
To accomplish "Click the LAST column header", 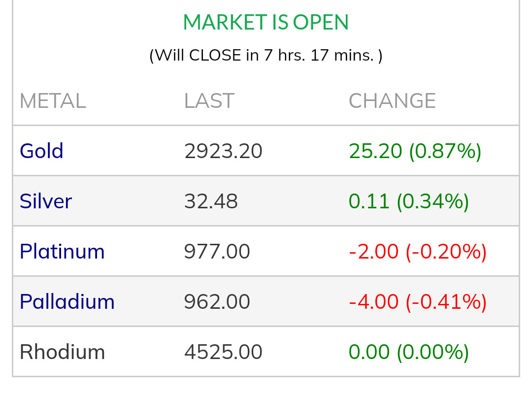I will 209,101.
